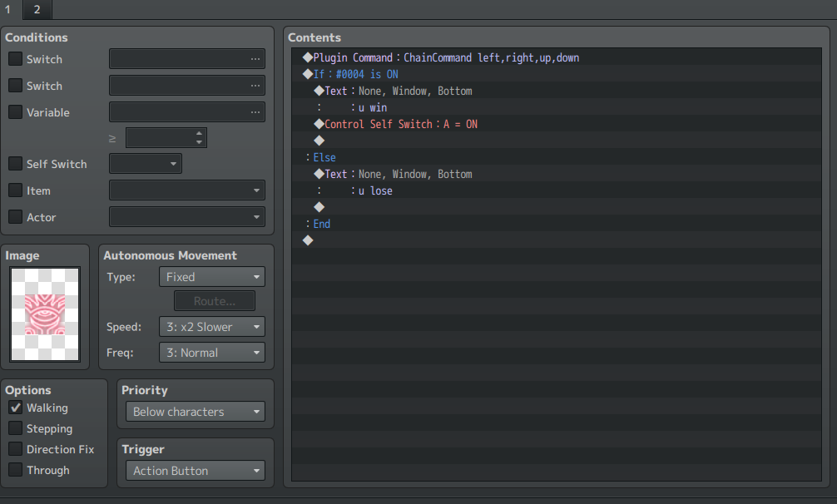This screenshot has width=837, height=504.
Task: Check the Through option
Action: click(x=16, y=470)
